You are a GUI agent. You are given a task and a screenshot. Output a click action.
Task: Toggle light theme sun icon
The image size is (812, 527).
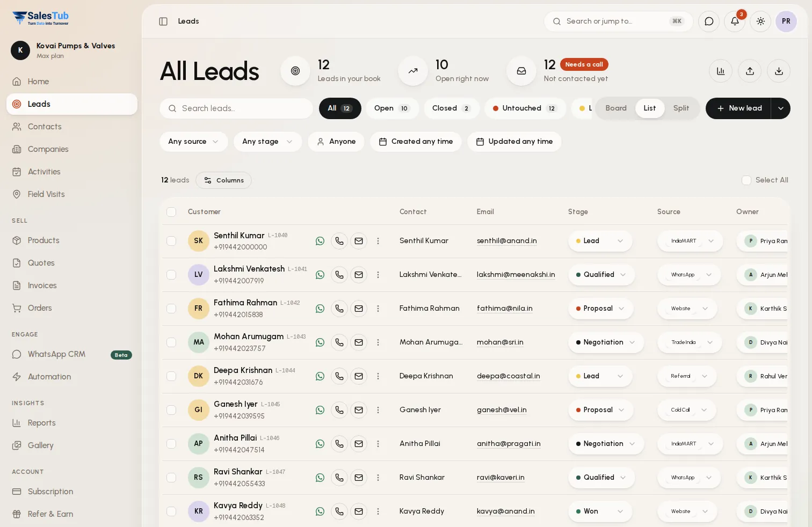point(760,21)
